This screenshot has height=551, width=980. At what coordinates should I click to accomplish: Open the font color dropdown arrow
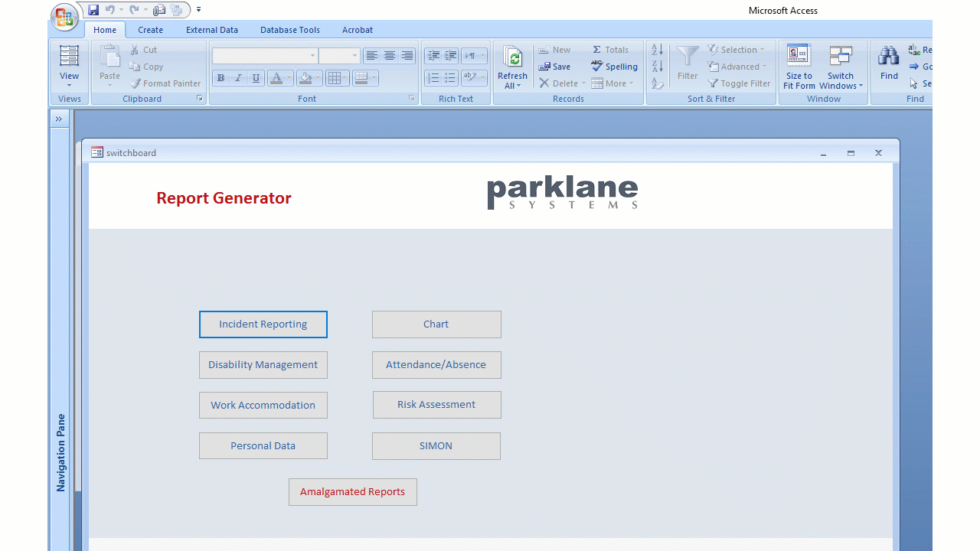tap(289, 78)
